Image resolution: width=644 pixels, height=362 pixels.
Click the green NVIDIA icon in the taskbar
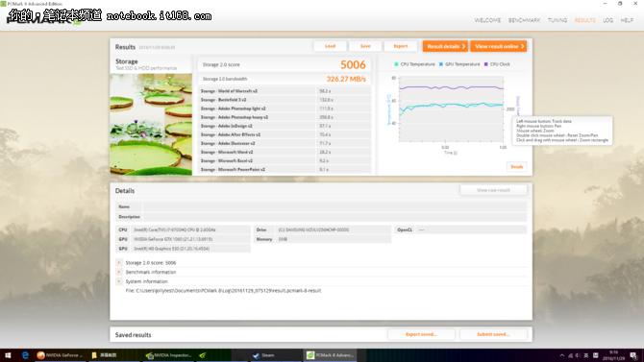203,355
